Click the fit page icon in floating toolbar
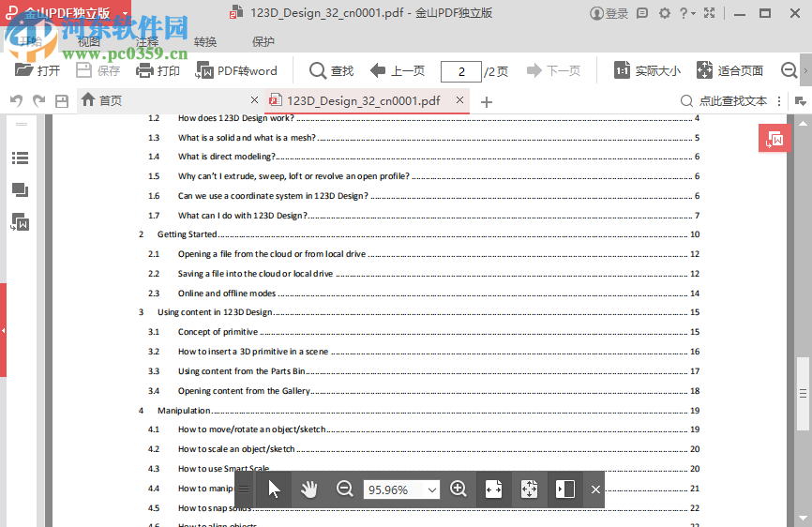Image resolution: width=812 pixels, height=527 pixels. tap(529, 489)
